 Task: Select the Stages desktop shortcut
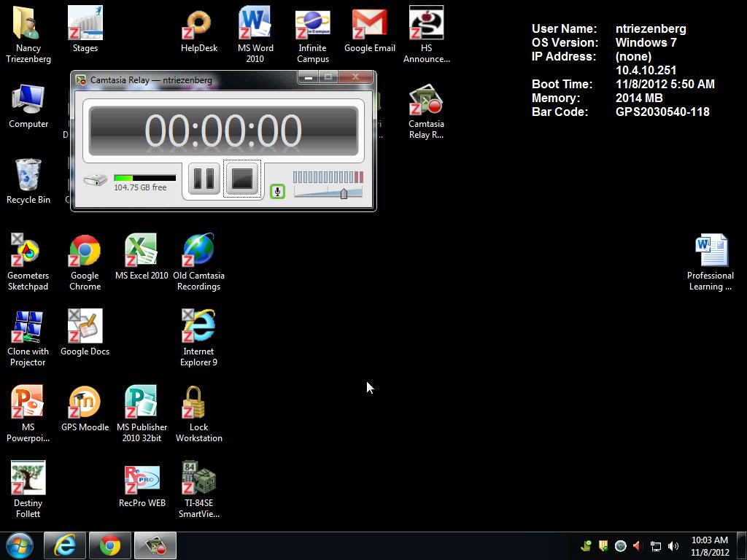coord(85,29)
